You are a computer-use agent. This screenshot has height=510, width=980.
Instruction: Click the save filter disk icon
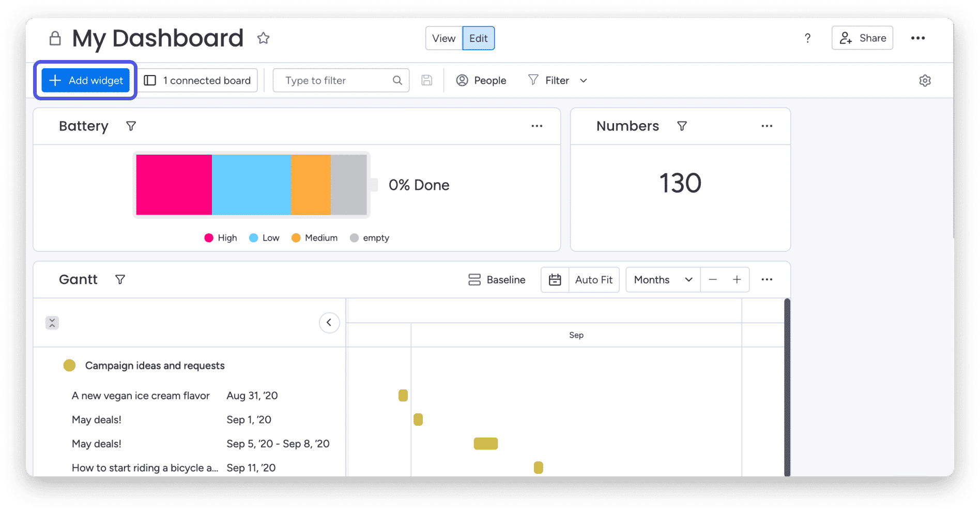pos(426,80)
